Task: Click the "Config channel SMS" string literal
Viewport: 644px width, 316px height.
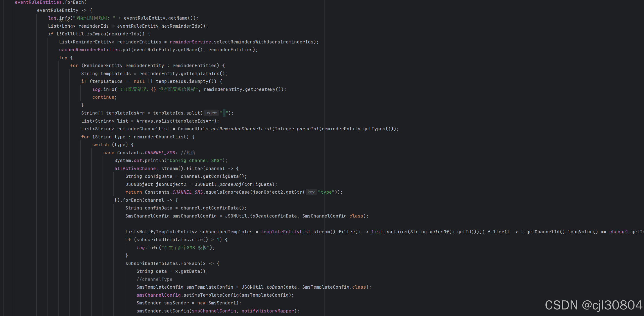Action: [x=194, y=161]
